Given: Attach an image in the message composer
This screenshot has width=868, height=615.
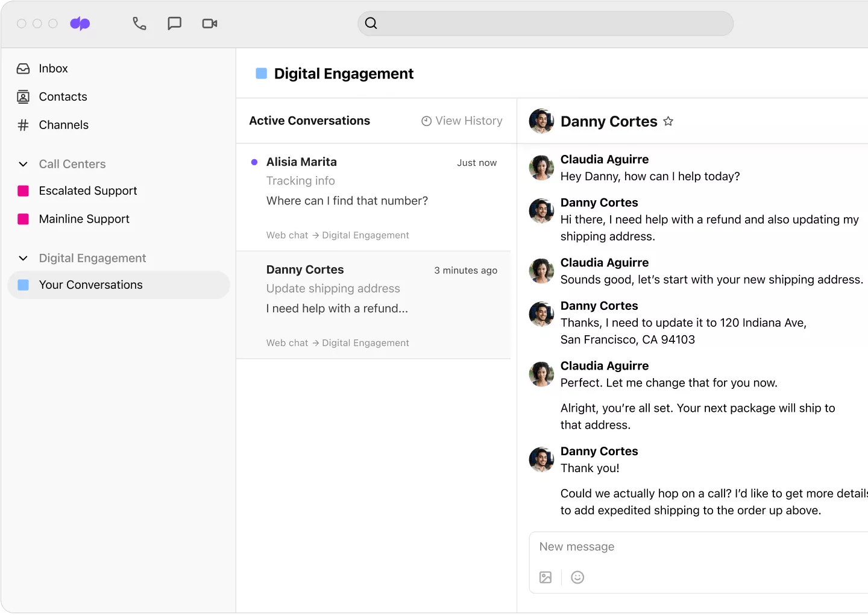Looking at the screenshot, I should (546, 577).
